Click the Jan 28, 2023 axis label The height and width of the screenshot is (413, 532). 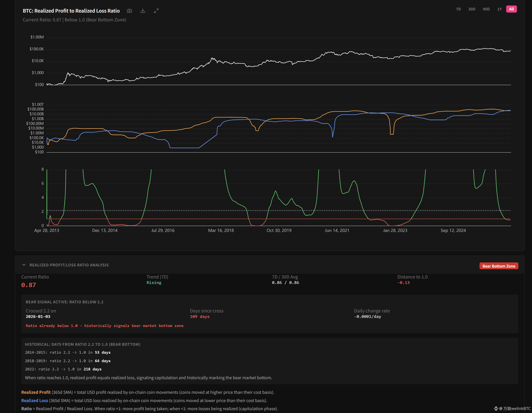pos(395,230)
